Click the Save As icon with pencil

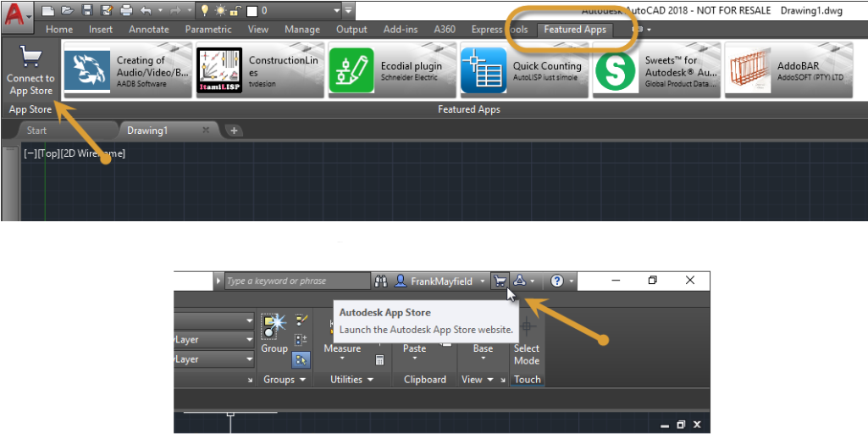tap(107, 10)
